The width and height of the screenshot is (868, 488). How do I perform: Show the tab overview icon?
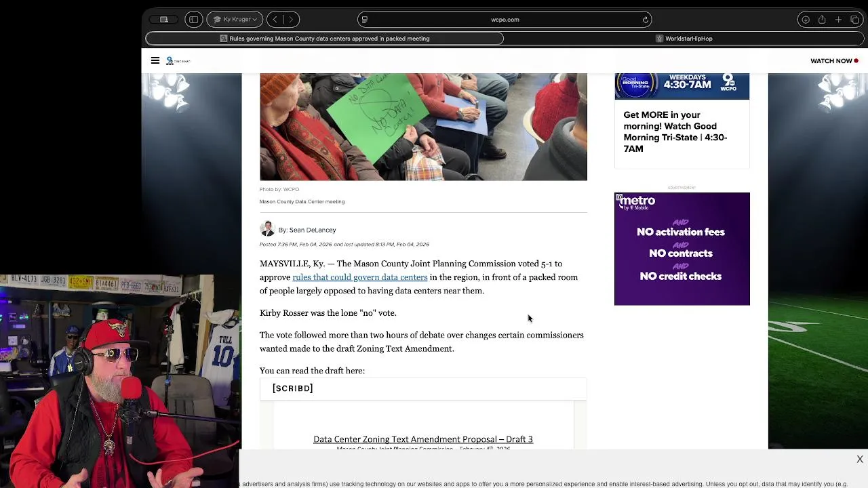coord(853,20)
